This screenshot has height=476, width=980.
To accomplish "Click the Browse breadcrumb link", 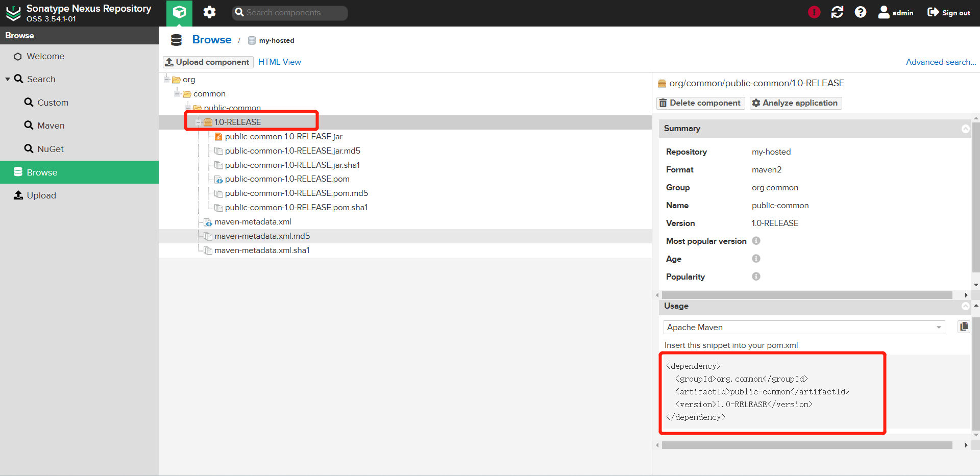I will 212,40.
